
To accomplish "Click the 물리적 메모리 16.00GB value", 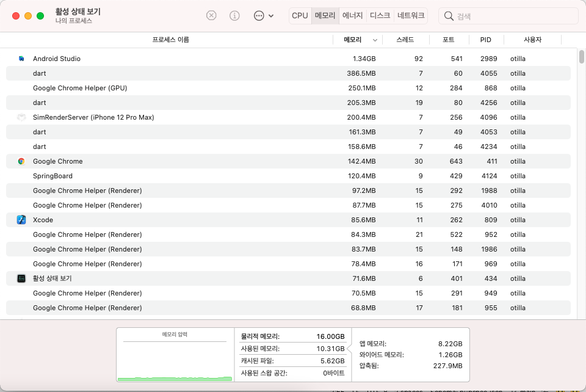I will (x=330, y=336).
